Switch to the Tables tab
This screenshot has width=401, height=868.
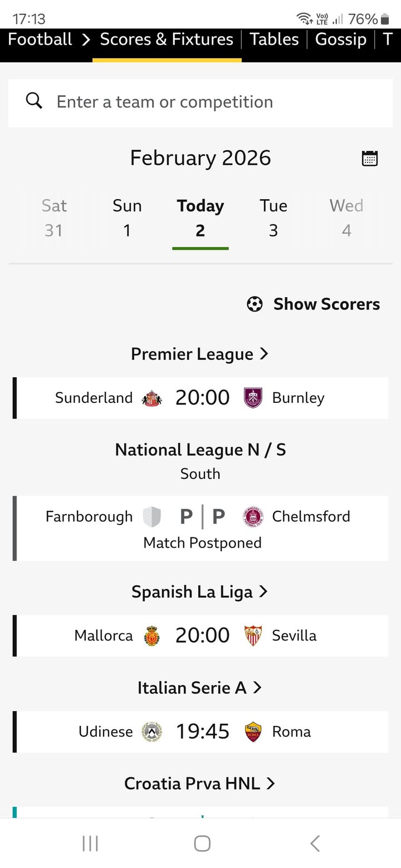(274, 40)
